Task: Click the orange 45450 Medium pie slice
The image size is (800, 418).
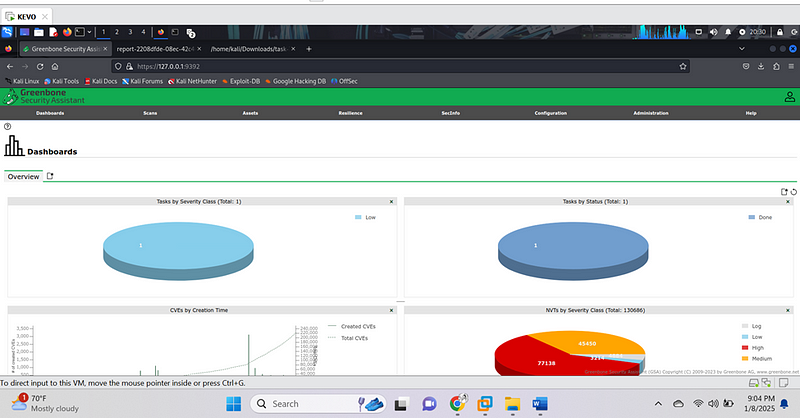Action: [587, 341]
